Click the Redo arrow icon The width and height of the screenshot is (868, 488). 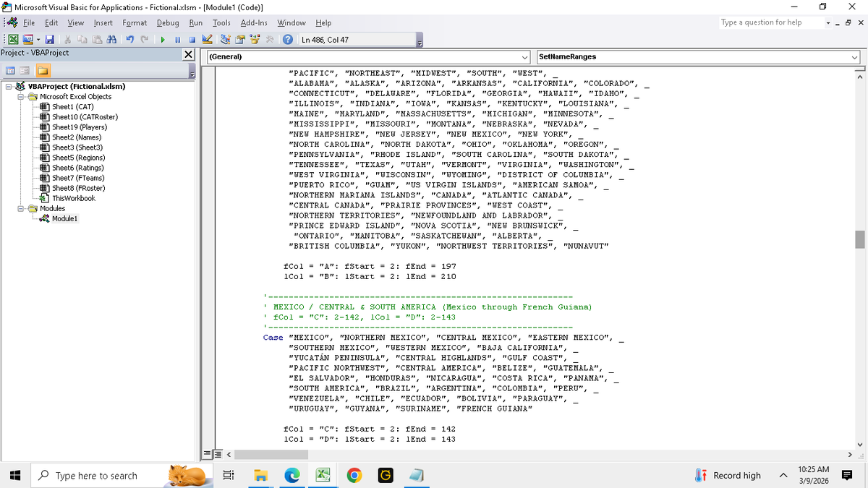[145, 40]
